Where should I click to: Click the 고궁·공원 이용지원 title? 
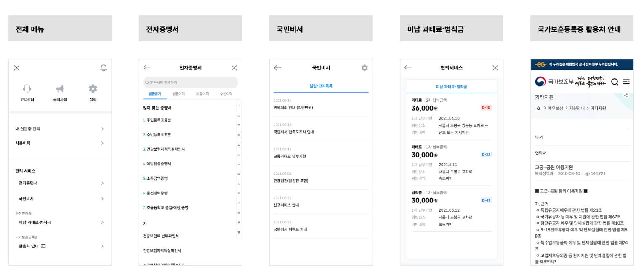[554, 167]
